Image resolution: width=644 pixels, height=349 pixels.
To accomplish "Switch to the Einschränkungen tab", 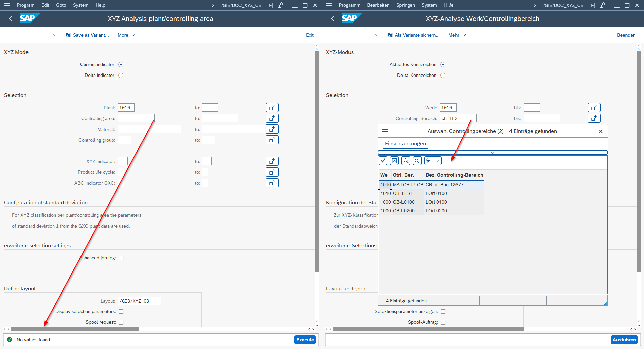I will pyautogui.click(x=405, y=144).
